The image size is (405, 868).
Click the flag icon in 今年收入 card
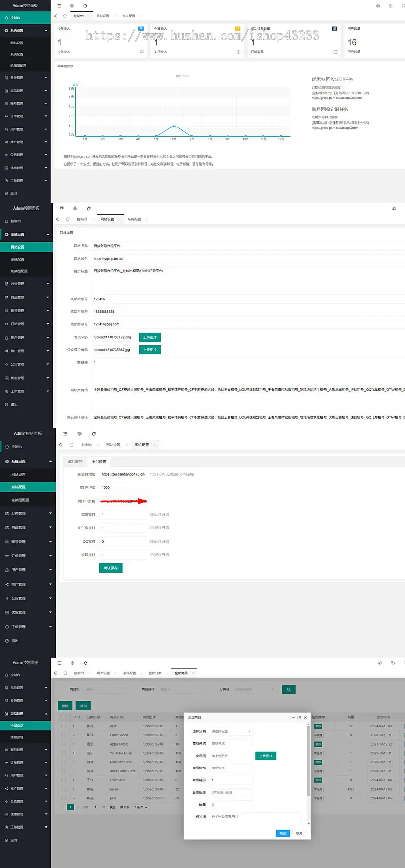pyautogui.click(x=142, y=52)
